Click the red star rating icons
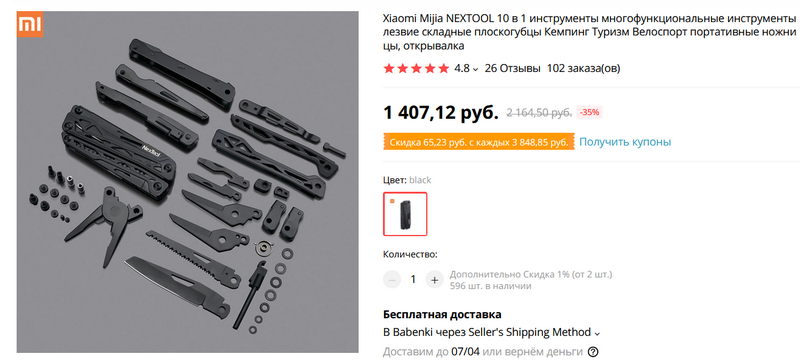 point(416,68)
